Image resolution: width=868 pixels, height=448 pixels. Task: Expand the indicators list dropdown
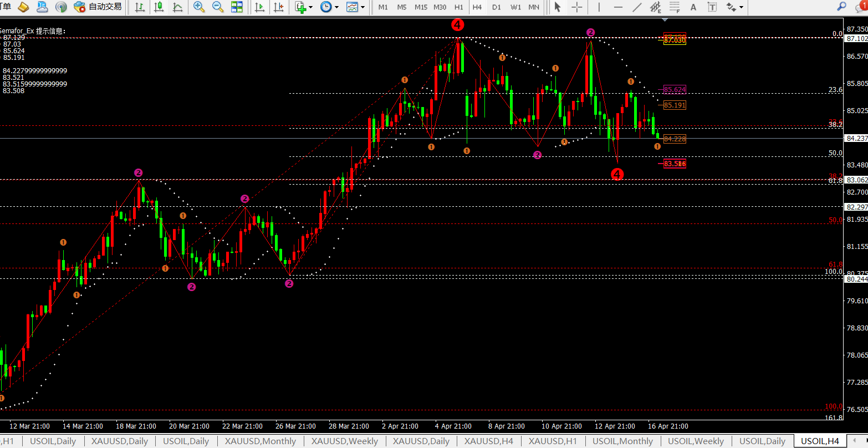click(x=310, y=7)
